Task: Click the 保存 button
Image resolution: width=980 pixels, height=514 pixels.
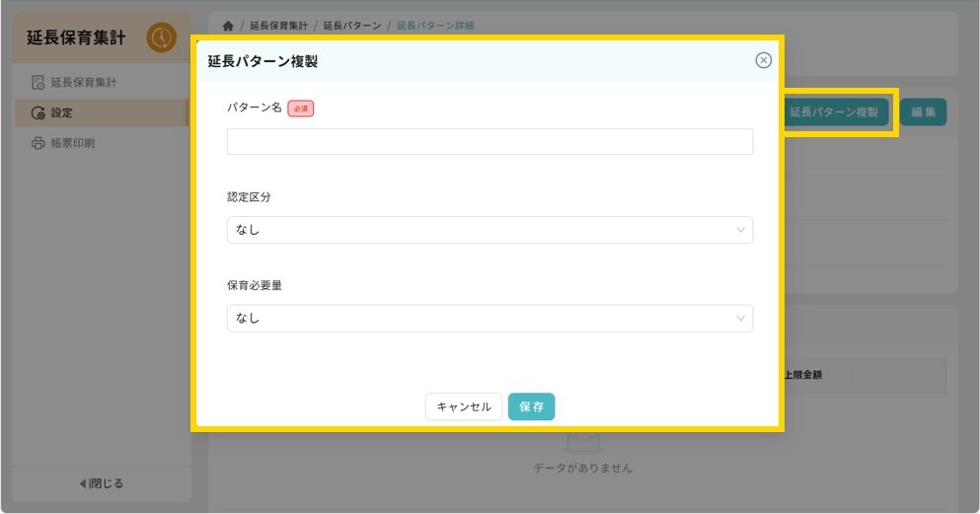Action: tap(531, 406)
